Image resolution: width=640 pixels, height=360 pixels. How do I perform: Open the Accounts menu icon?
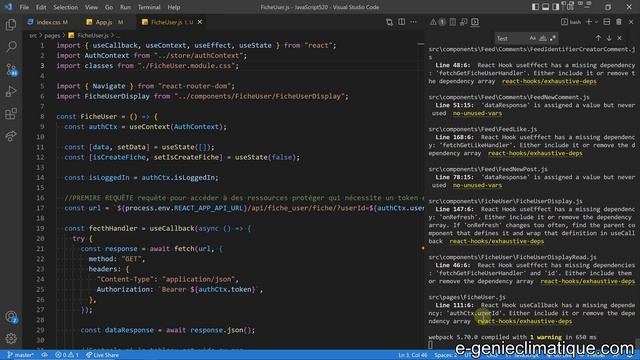pyautogui.click(x=11, y=317)
